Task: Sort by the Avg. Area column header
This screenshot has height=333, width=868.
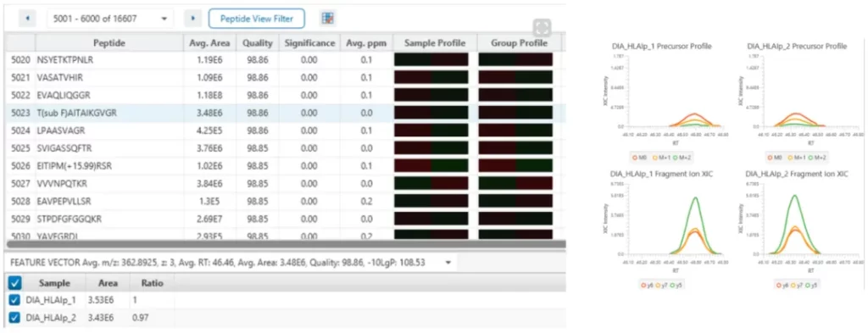Action: 210,42
